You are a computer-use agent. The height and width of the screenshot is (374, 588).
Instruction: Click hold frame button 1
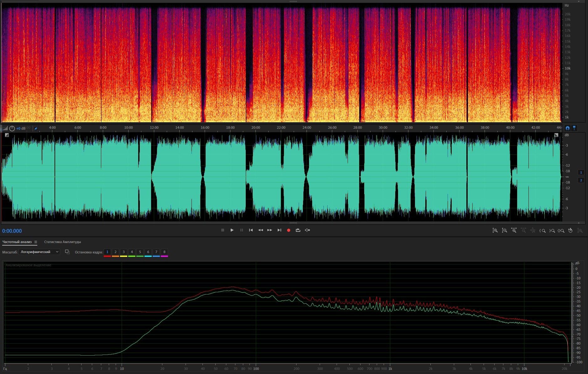click(x=107, y=252)
